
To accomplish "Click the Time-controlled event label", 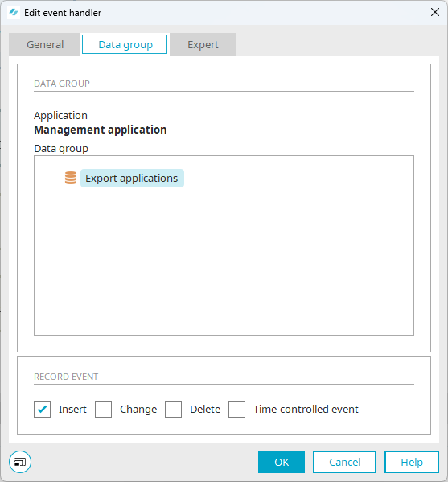I will [306, 409].
